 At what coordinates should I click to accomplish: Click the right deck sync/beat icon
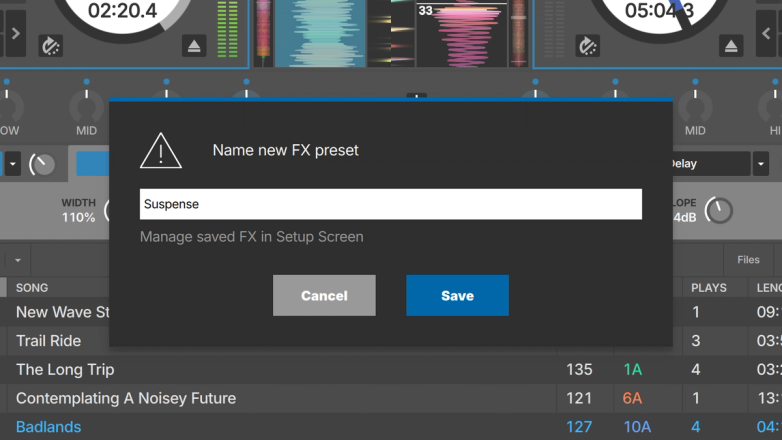(x=587, y=45)
